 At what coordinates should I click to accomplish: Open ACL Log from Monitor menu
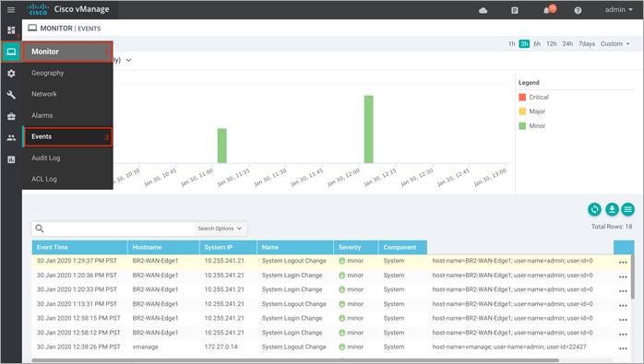click(x=67, y=179)
